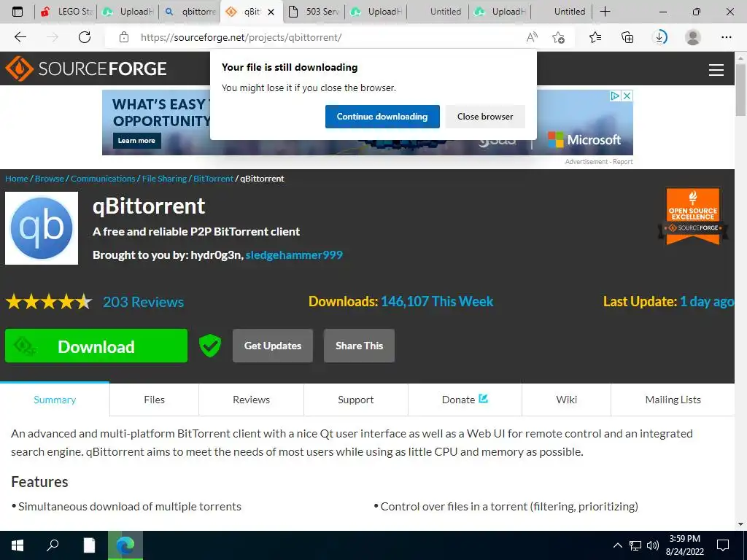Click the address bar URL field
Screen dimensions: 747x560
point(314,37)
